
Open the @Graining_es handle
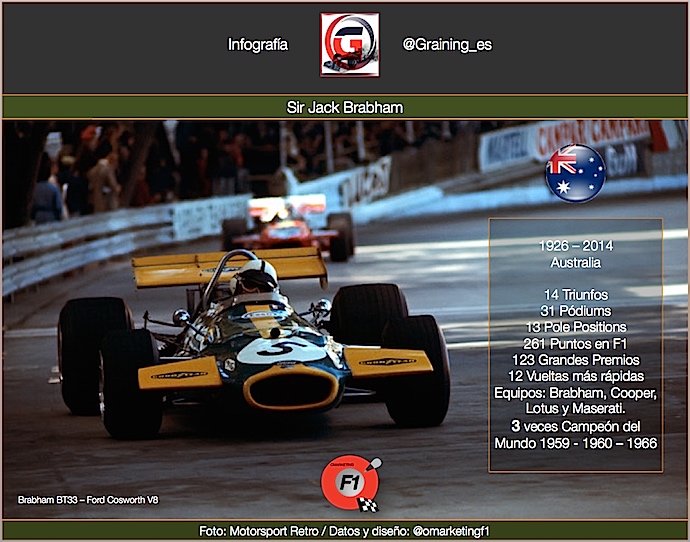(447, 45)
